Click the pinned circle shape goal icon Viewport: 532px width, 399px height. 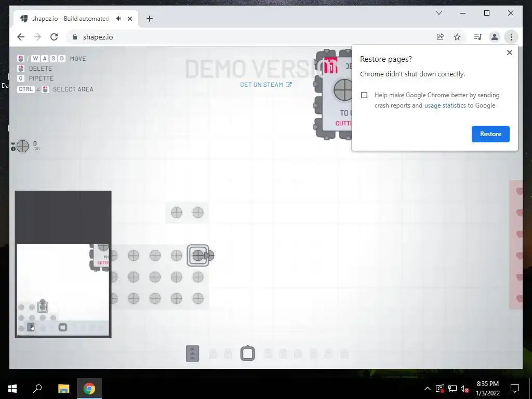pyautogui.click(x=23, y=146)
